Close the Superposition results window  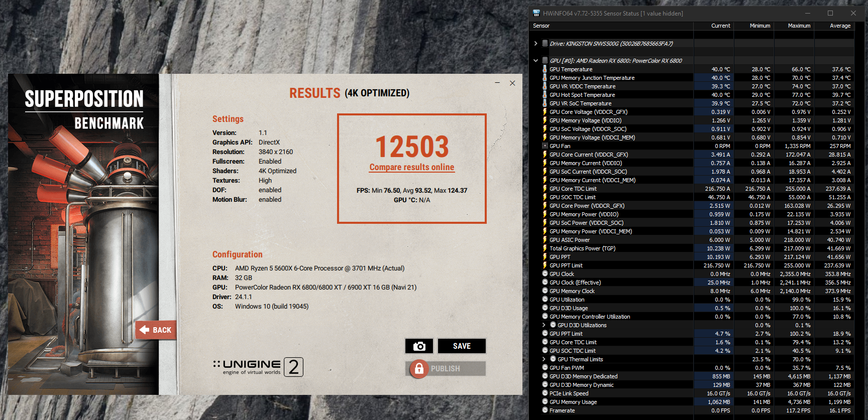pos(512,83)
